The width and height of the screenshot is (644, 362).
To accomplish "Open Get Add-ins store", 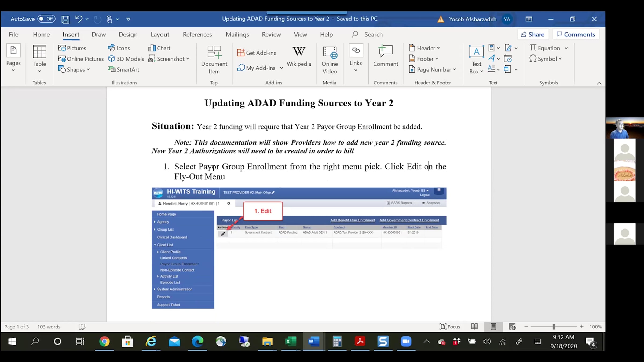I will tap(257, 53).
